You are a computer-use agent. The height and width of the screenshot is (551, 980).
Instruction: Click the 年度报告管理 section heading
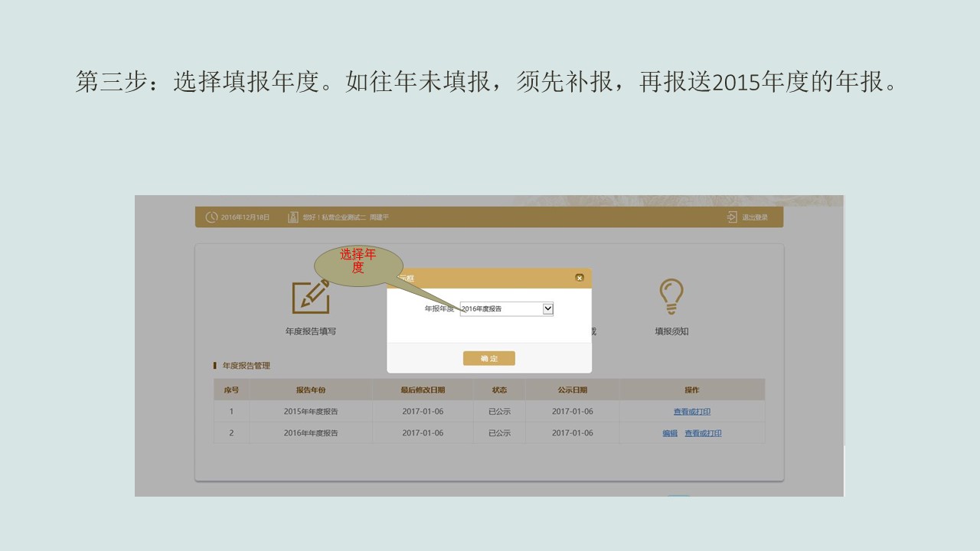pyautogui.click(x=246, y=366)
